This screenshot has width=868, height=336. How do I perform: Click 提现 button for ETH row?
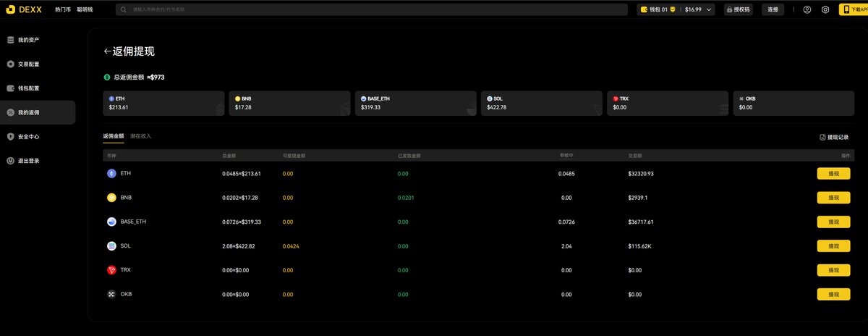tap(833, 174)
